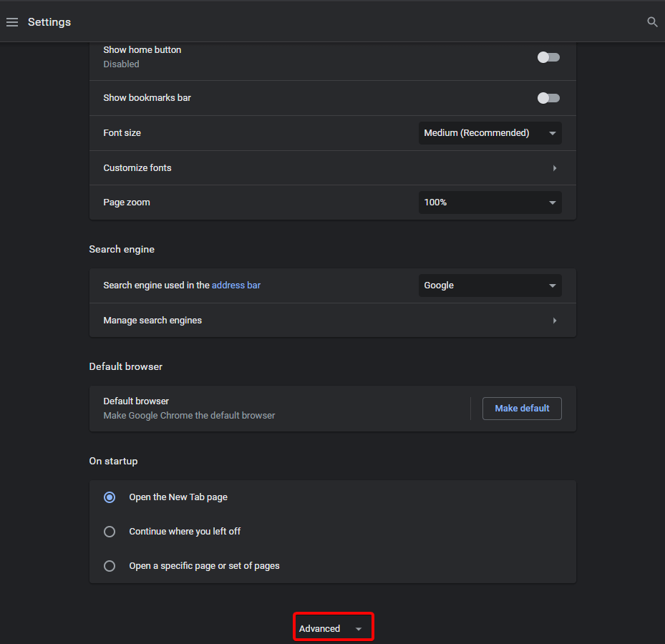Open the hamburger main menu
Viewport: 665px width, 644px height.
(12, 22)
